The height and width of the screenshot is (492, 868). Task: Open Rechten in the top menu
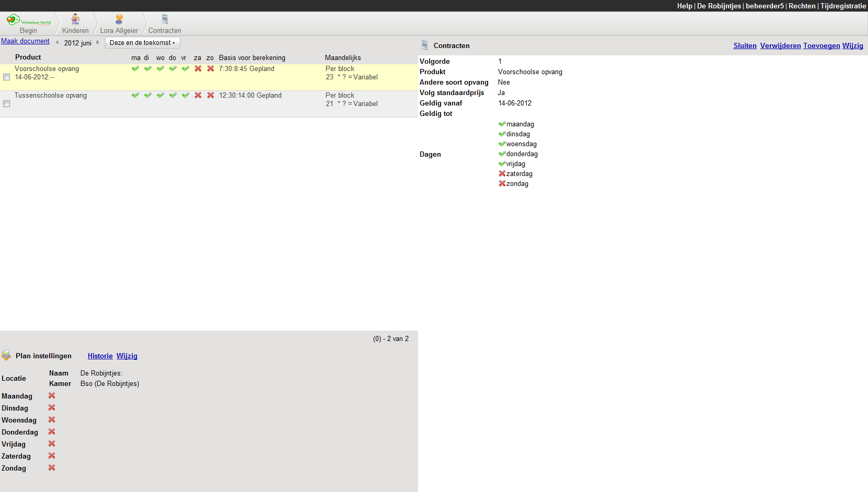click(x=802, y=6)
